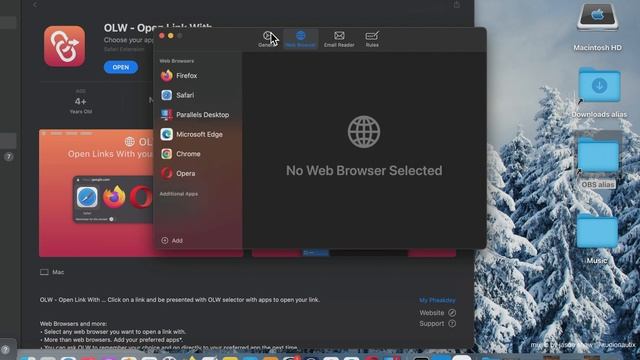Click the App Store back arrow
The width and height of the screenshot is (640, 360).
[35, 4]
